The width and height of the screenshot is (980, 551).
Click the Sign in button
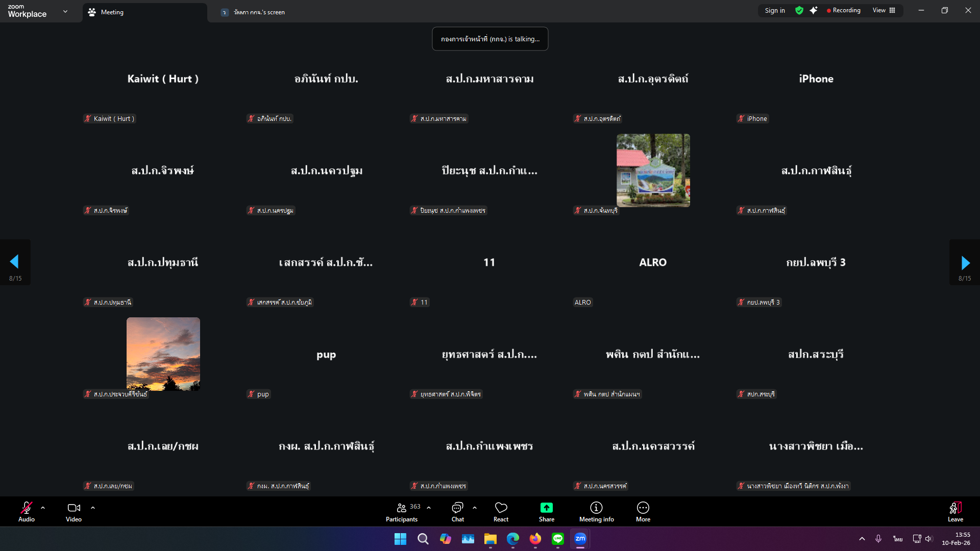tap(774, 11)
